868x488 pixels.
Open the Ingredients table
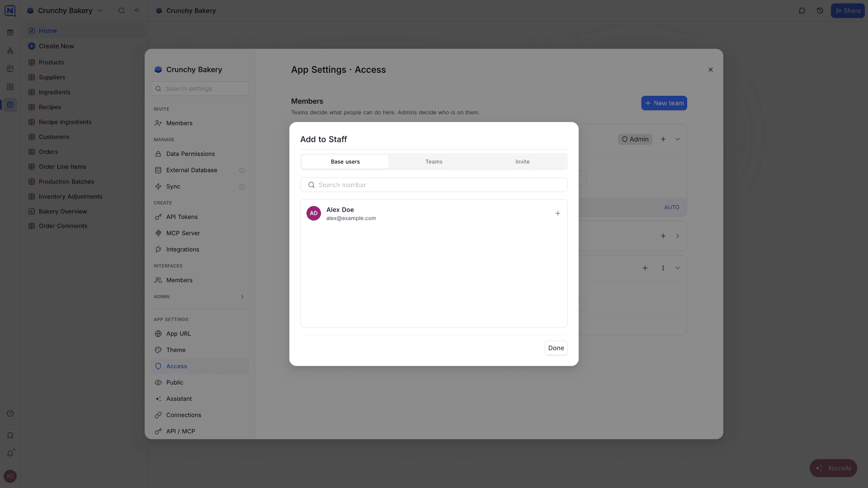point(84,92)
